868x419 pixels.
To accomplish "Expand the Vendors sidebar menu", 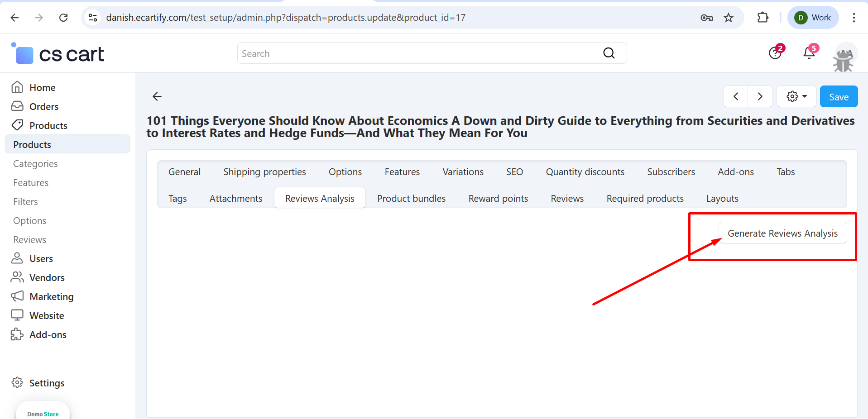I will coord(47,277).
